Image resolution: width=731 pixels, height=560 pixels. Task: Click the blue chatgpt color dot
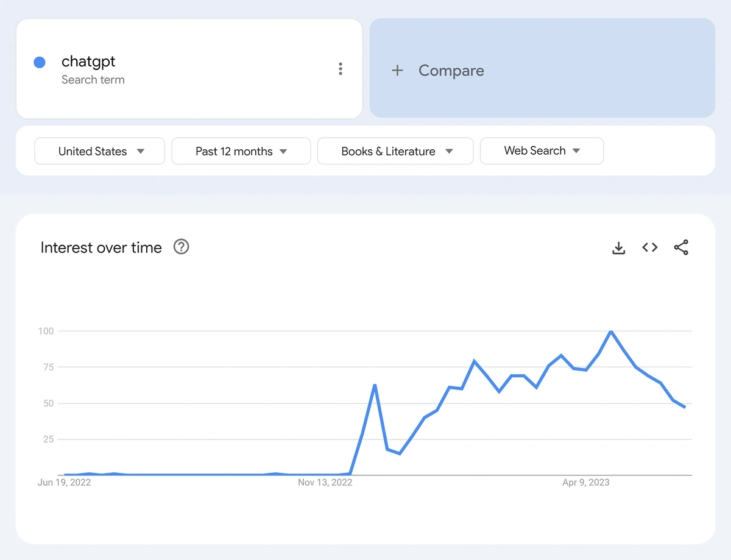tap(40, 62)
